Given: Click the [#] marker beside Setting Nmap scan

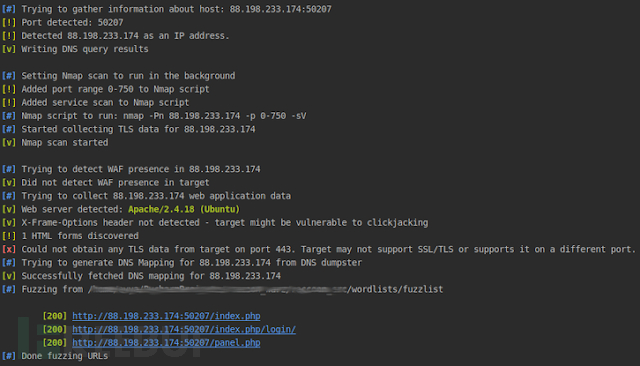Looking at the screenshot, I should (9, 76).
